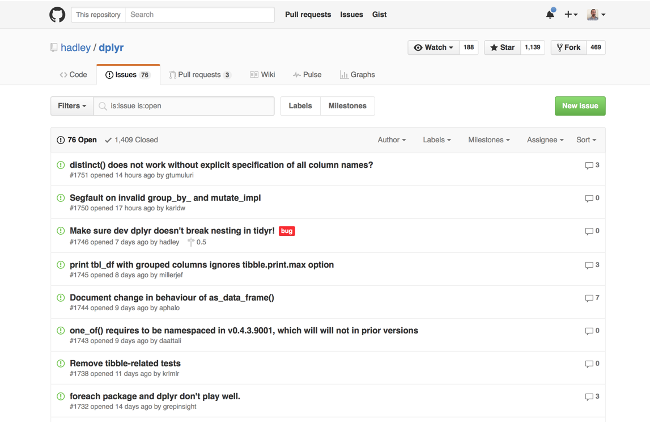Open the Sort dropdown
The width and height of the screenshot is (650, 422).
[586, 140]
